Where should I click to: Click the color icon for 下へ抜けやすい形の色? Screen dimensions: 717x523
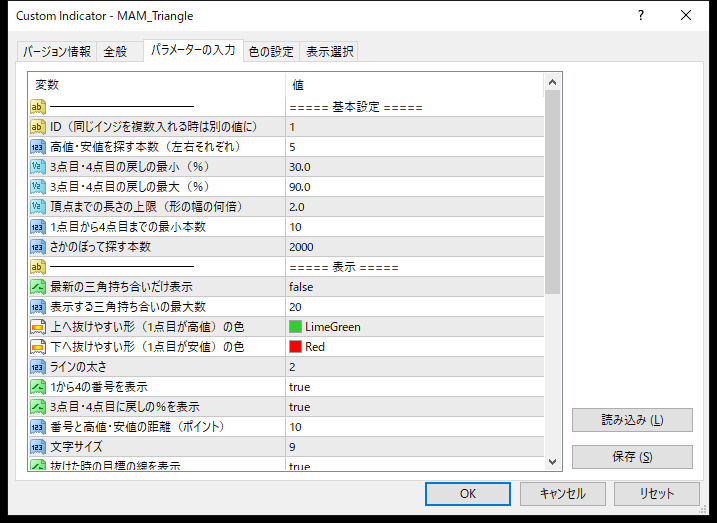click(x=38, y=347)
